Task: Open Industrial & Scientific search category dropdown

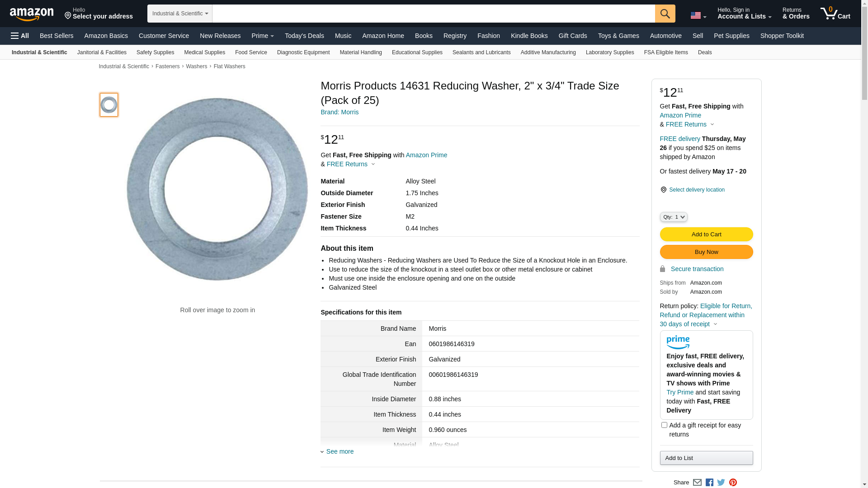Action: pos(180,14)
